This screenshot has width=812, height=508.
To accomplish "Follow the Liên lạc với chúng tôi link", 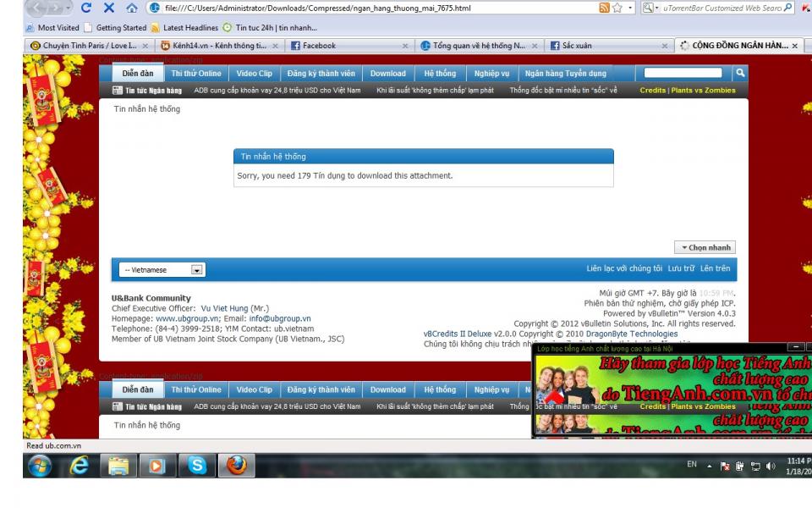I will (x=624, y=268).
